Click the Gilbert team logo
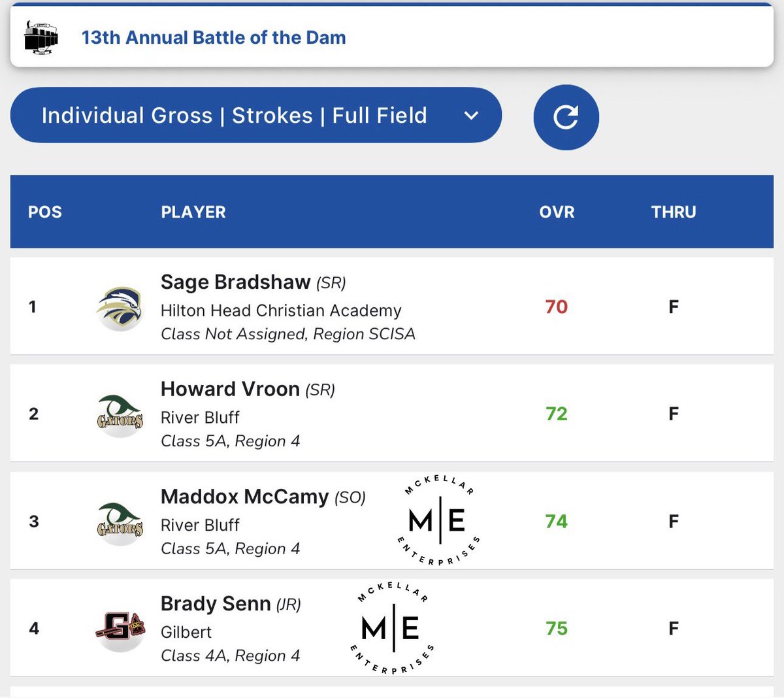 coord(120,629)
